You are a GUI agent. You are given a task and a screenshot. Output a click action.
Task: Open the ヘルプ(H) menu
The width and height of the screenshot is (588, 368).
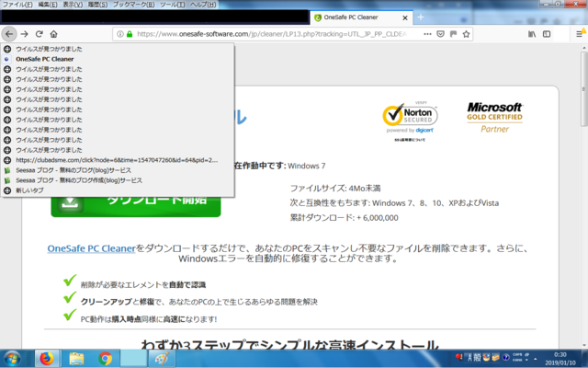pos(203,5)
